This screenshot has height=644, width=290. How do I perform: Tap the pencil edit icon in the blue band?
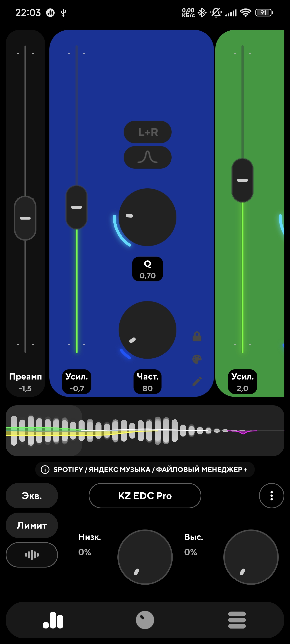[197, 381]
